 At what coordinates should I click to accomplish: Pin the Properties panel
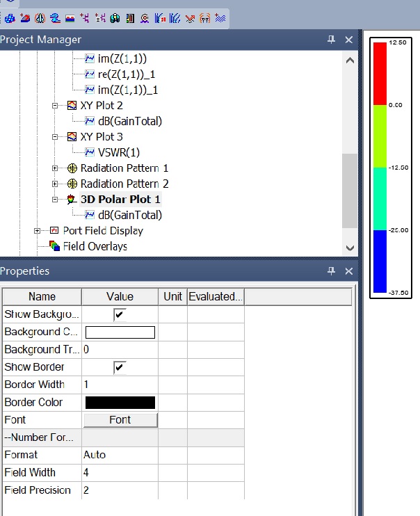[331, 271]
